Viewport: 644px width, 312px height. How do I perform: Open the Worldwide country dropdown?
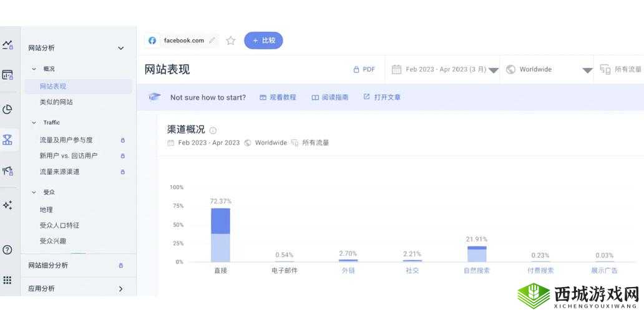[x=548, y=70]
